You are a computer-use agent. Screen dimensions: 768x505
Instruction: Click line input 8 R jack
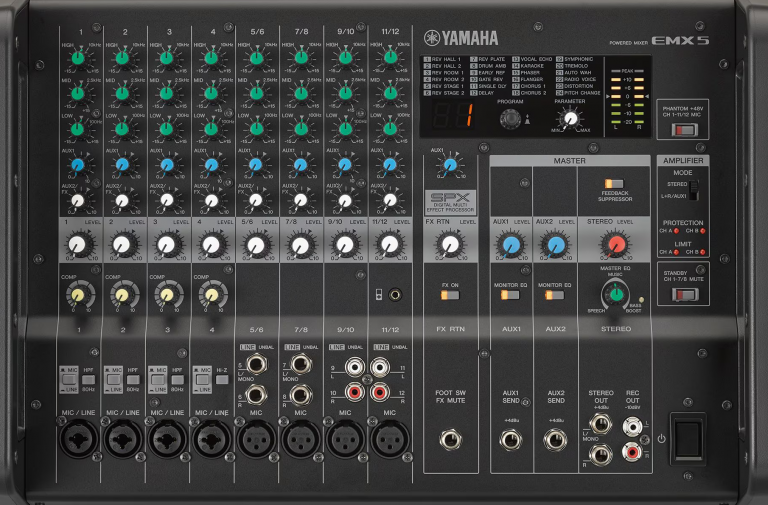[301, 394]
